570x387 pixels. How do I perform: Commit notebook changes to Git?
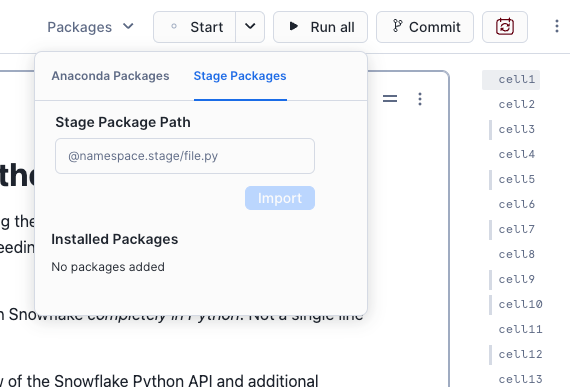(425, 27)
